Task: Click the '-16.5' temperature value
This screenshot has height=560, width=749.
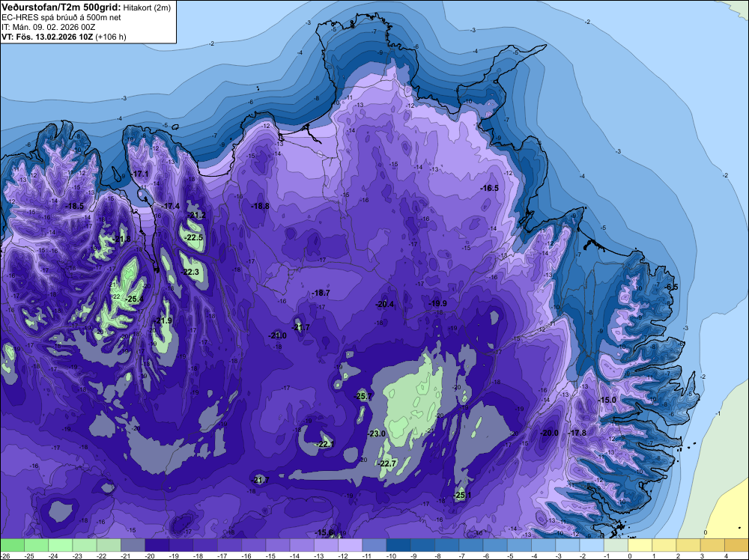Action: coord(490,189)
